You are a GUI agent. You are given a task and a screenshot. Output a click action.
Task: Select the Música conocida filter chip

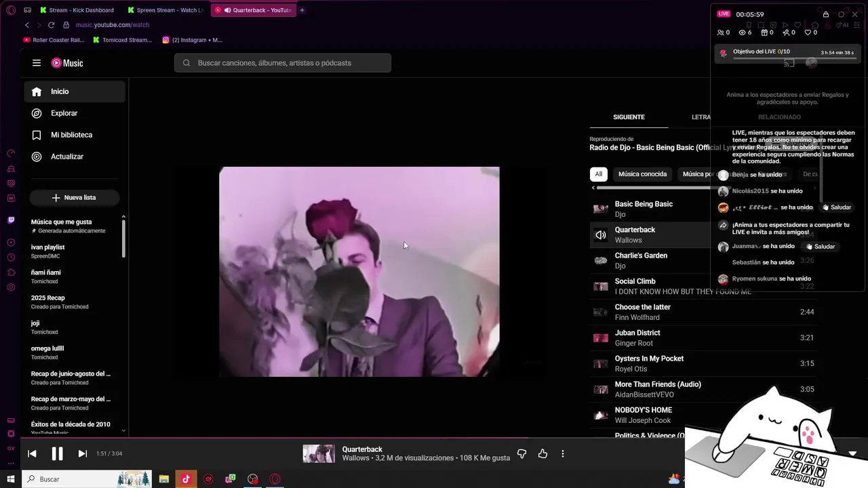point(642,174)
